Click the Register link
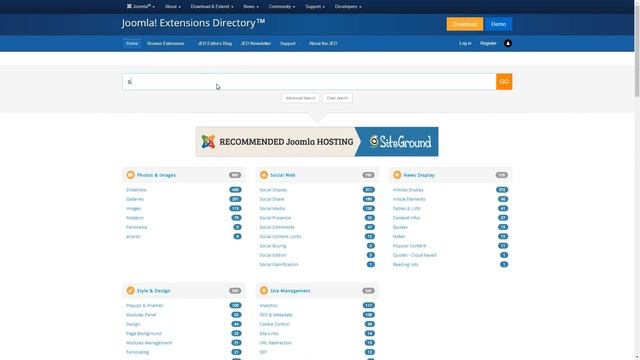The height and width of the screenshot is (360, 640). coord(488,43)
